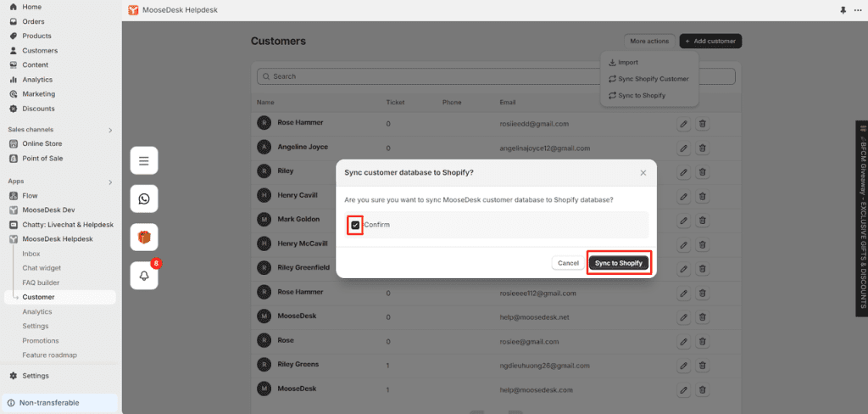Open the three-dot menu in the top bar
The width and height of the screenshot is (868, 414).
point(858,10)
